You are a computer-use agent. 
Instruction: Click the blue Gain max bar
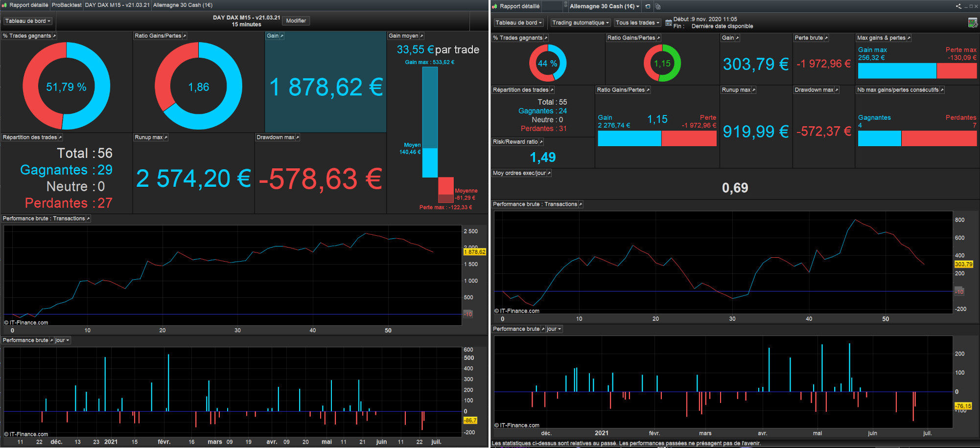click(896, 71)
